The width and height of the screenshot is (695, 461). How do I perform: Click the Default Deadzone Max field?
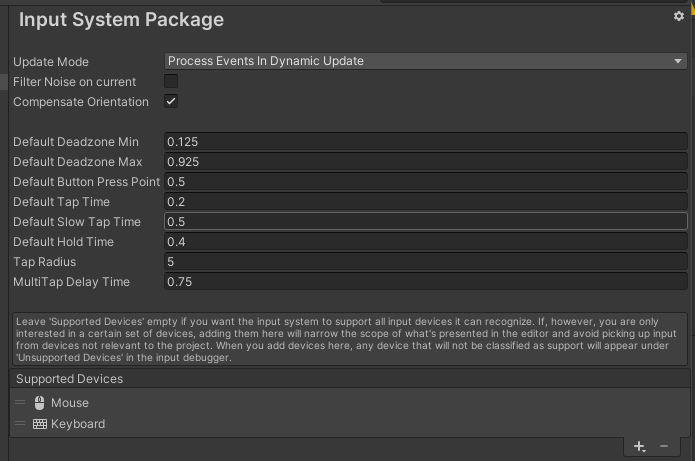425,162
